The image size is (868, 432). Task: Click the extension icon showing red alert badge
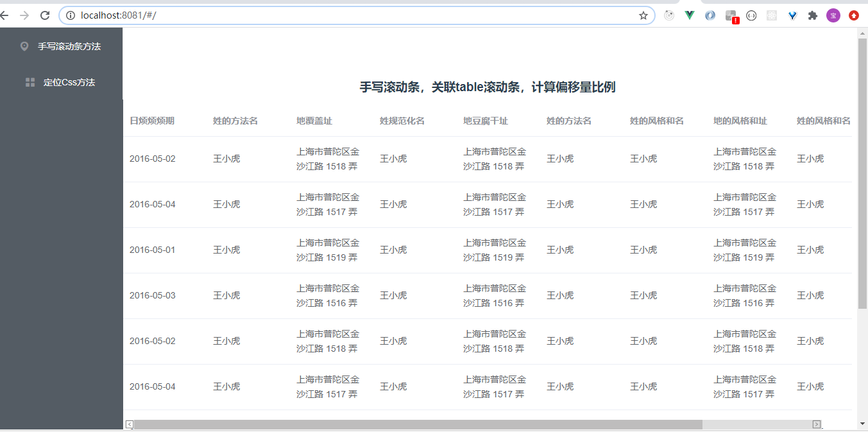(x=730, y=15)
